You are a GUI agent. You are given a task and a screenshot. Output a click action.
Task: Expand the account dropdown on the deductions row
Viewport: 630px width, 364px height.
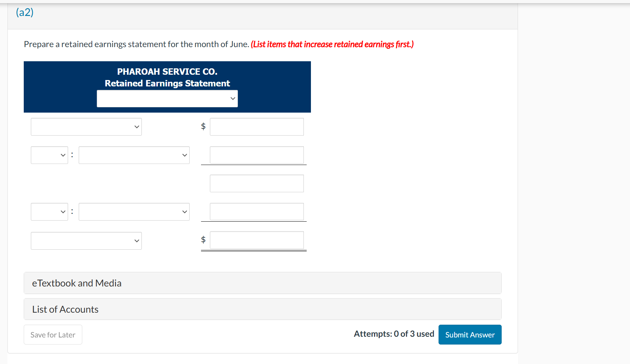[134, 211]
